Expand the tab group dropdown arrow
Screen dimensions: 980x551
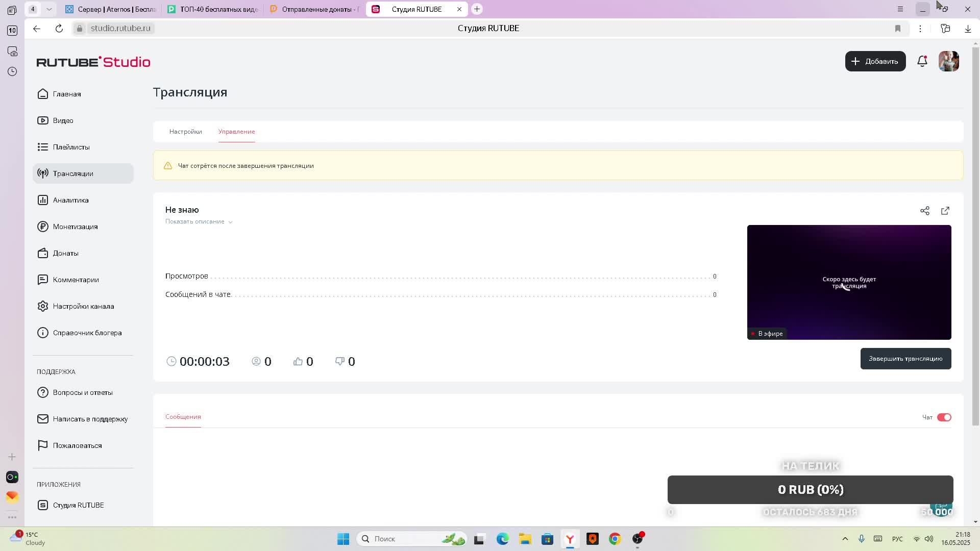(49, 9)
